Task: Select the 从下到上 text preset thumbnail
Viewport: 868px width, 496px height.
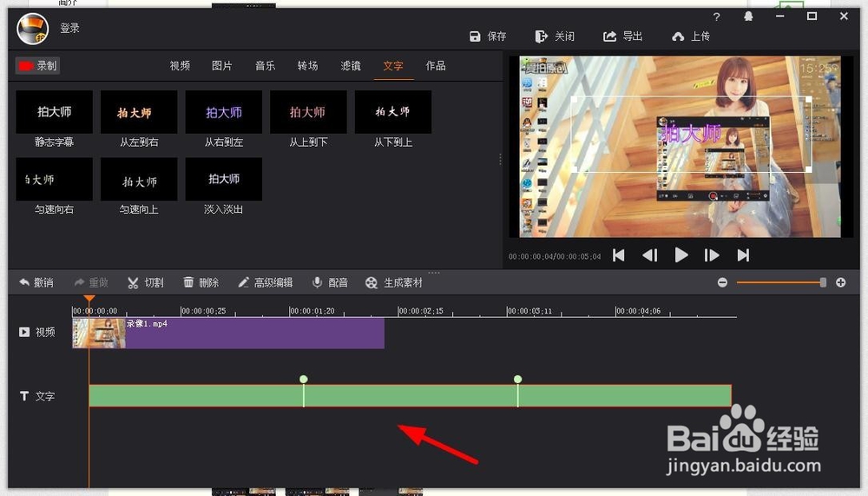Action: coord(393,112)
